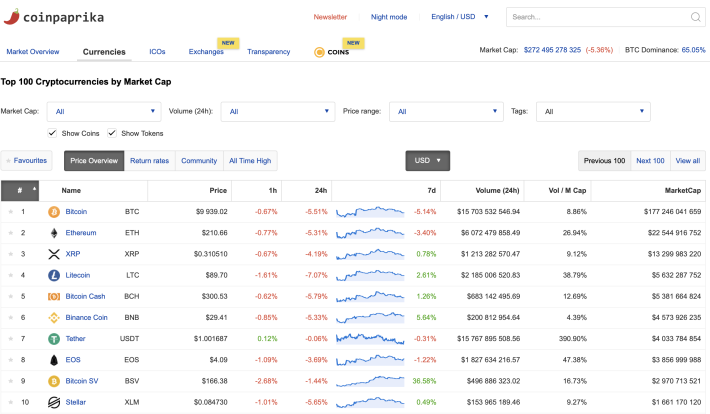Star Tether as a favourite
The height and width of the screenshot is (414, 710).
click(x=10, y=339)
